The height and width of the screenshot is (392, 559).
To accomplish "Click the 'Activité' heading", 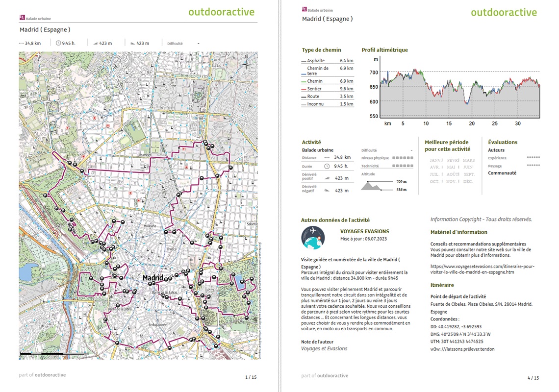I will tap(311, 142).
